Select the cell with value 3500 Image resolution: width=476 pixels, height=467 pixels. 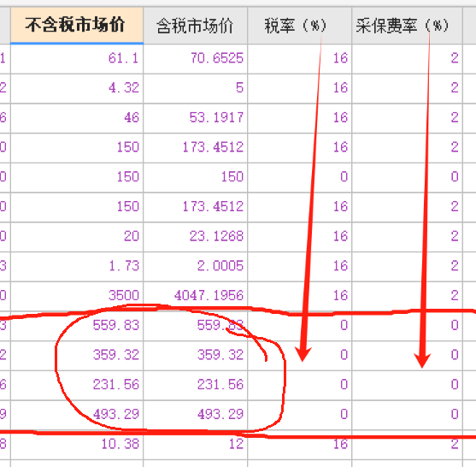(x=77, y=296)
